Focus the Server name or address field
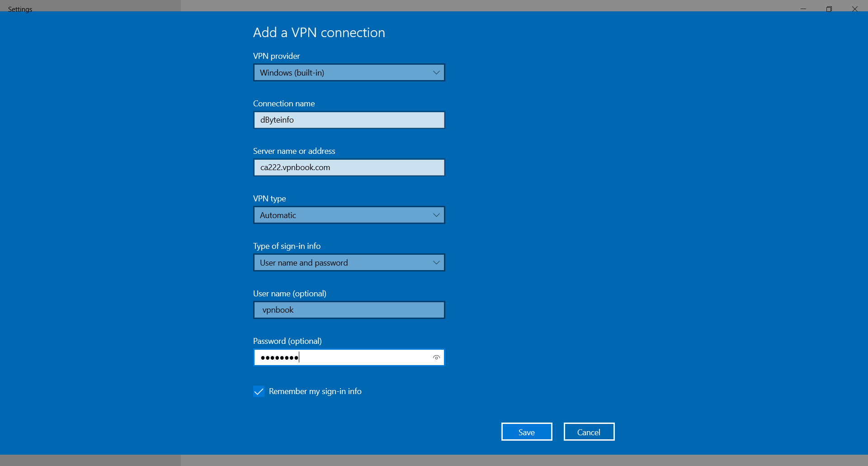 click(x=349, y=167)
